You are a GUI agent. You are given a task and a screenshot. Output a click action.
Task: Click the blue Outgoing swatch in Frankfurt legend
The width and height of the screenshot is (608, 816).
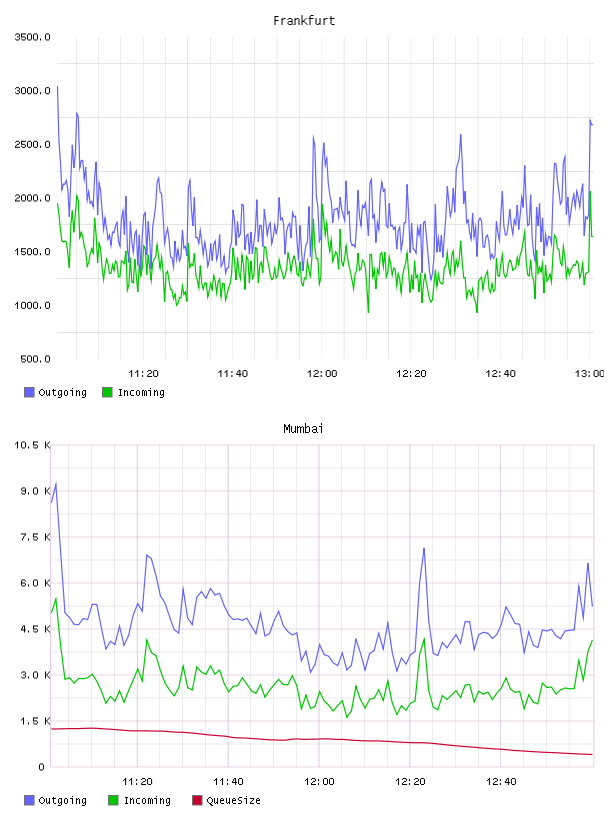(x=29, y=392)
